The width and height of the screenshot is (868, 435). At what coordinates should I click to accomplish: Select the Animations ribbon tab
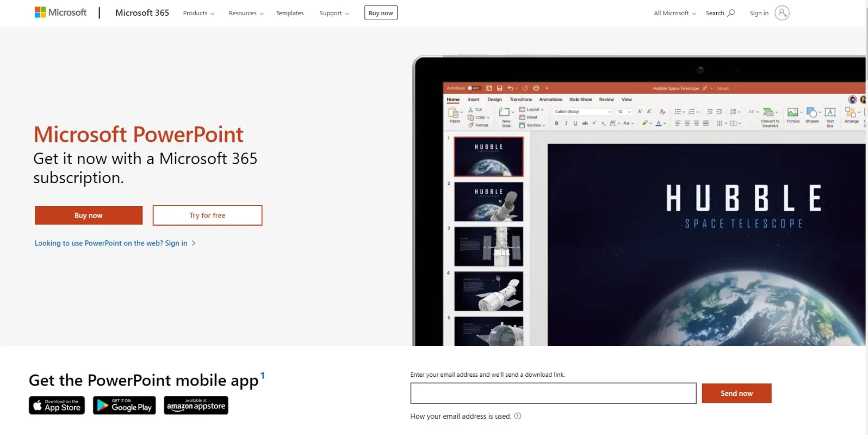550,100
